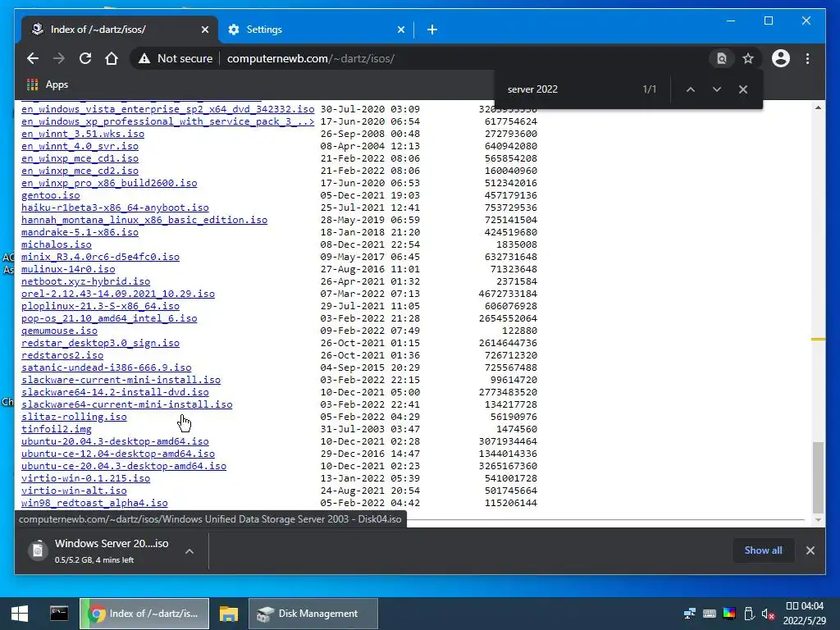
Task: Click en_winxp_mce_cd1.iso
Action: pos(80,158)
